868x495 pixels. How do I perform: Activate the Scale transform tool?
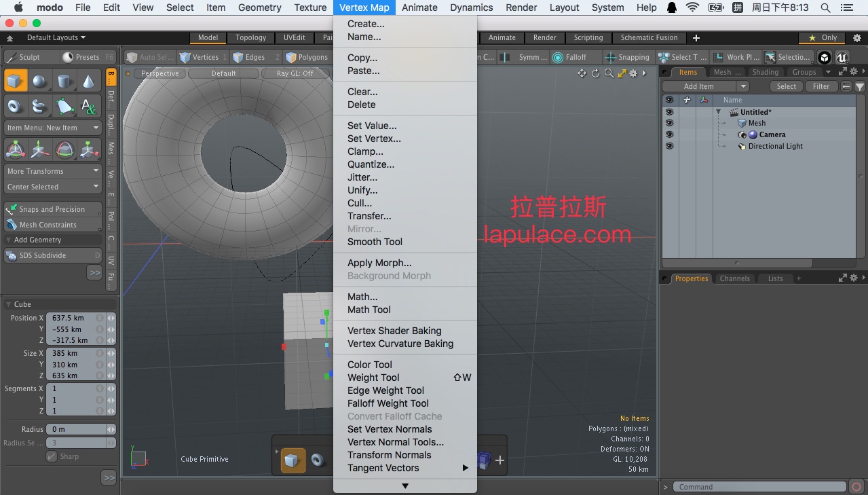(89, 149)
